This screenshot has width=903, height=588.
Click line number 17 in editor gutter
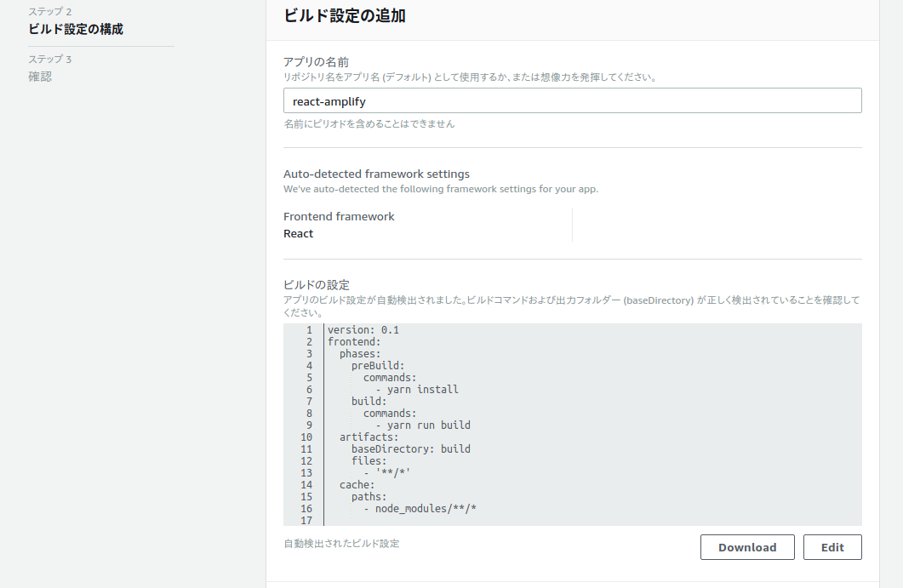pos(306,521)
